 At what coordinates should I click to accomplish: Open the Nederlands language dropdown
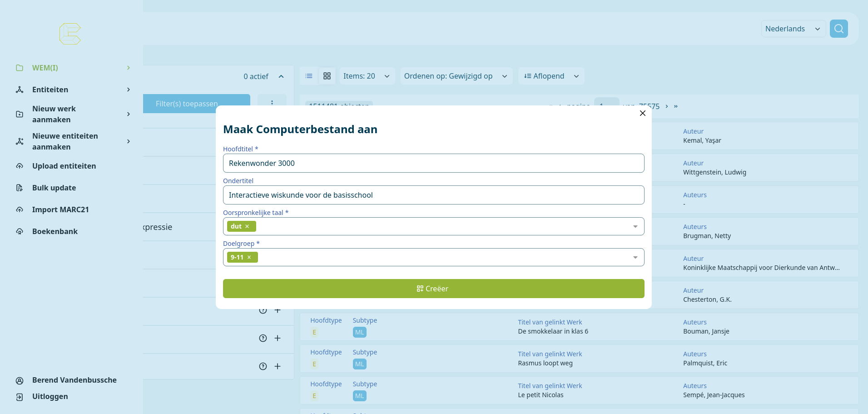[x=793, y=29]
